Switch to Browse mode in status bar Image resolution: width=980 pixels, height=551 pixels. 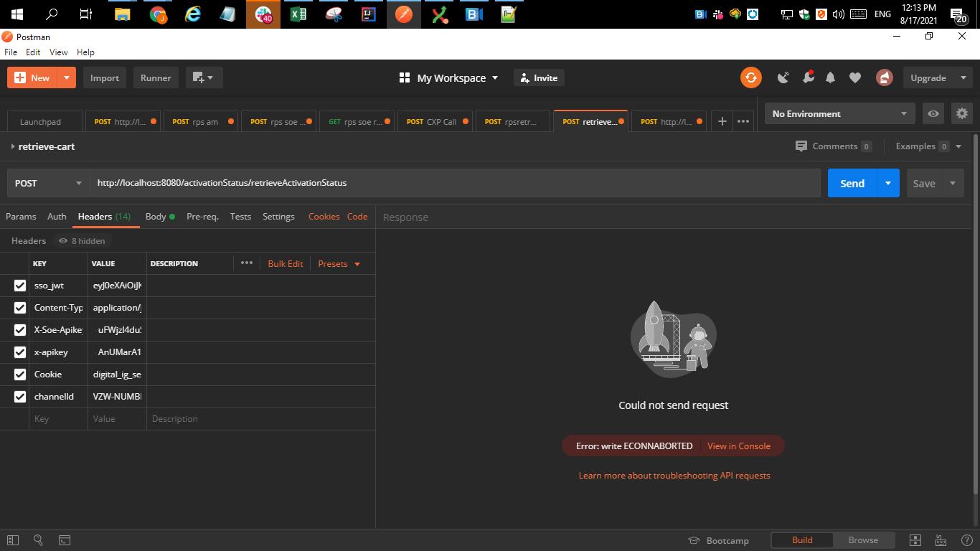coord(864,540)
